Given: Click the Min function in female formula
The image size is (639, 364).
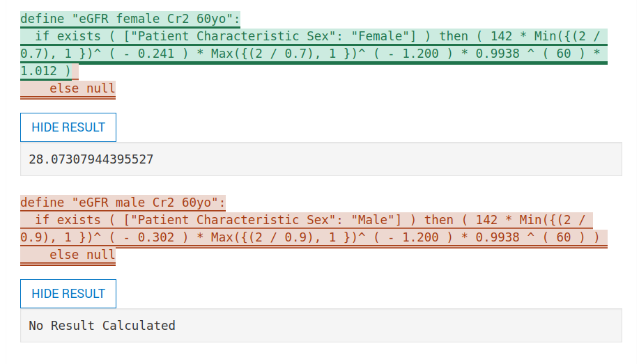Looking at the screenshot, I should click(x=545, y=36).
